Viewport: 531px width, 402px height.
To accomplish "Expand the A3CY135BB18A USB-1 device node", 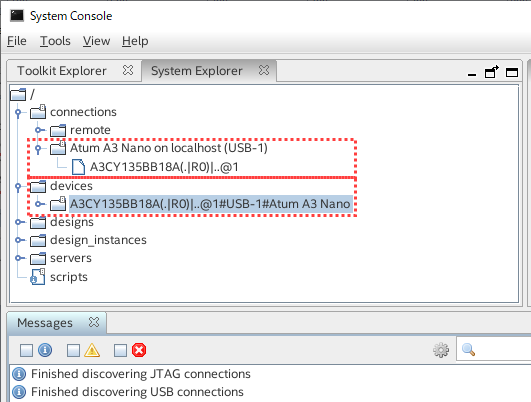I will click(39, 204).
